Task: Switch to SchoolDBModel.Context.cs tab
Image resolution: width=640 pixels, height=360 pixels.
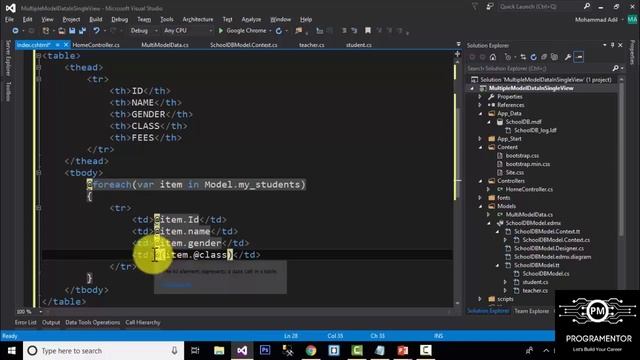Action: point(244,45)
